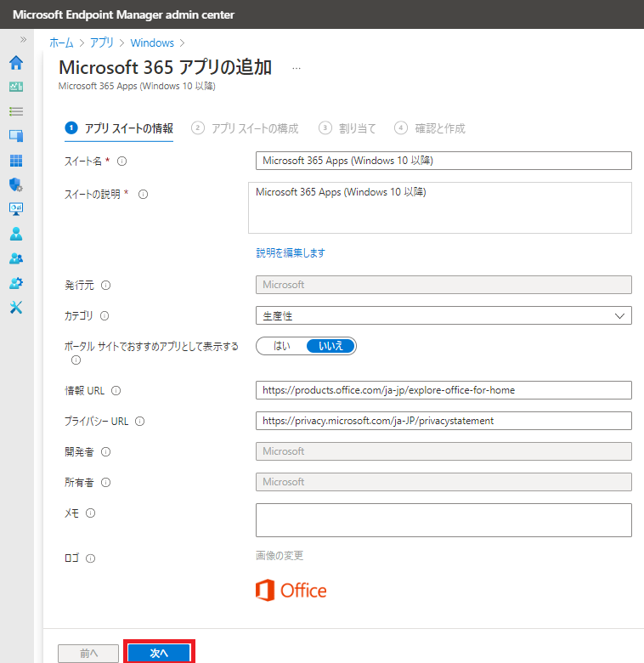Open All services list icon in sidebar
Image resolution: width=644 pixels, height=663 pixels.
click(16, 111)
